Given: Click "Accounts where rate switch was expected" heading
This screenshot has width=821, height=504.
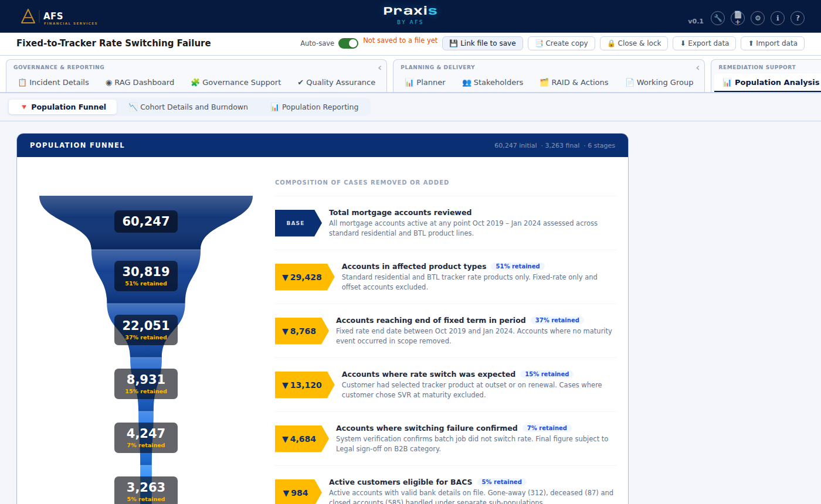Looking at the screenshot, I should point(429,374).
